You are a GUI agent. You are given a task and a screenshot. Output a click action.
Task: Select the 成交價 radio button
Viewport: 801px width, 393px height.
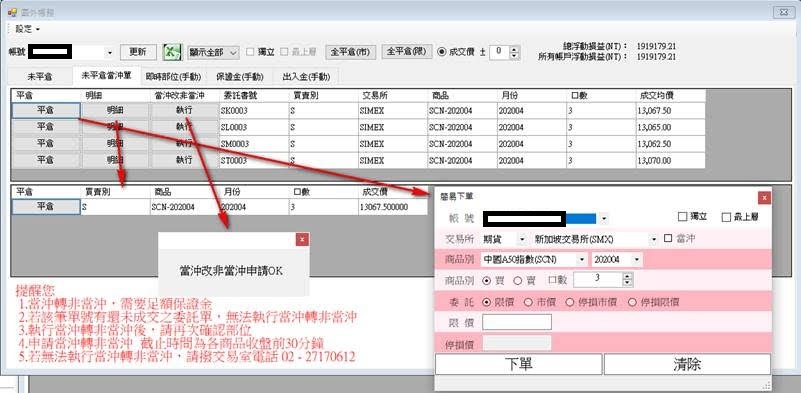pyautogui.click(x=456, y=52)
